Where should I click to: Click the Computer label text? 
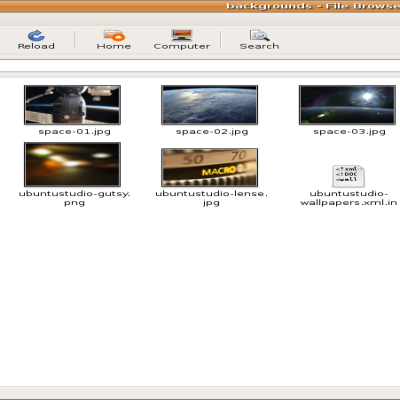182,46
